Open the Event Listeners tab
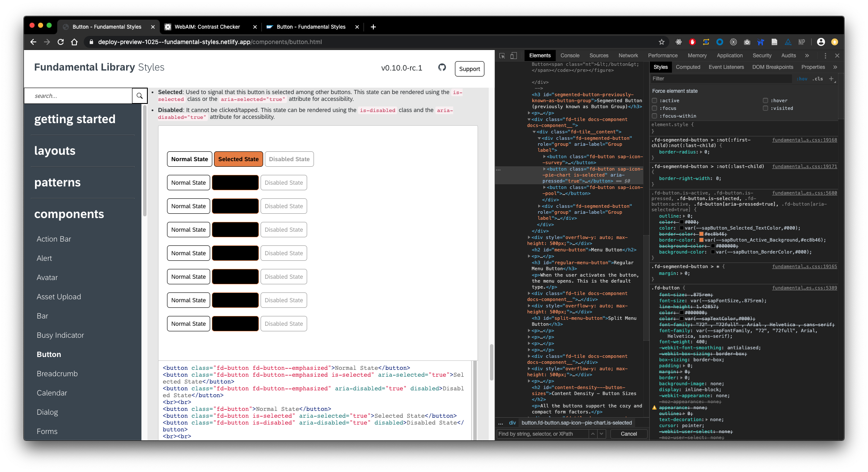Screen dimensions: 868x472 (726, 67)
